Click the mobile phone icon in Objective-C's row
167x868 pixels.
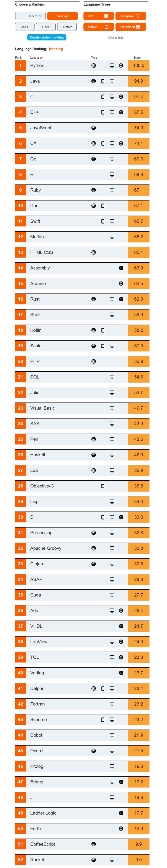click(x=103, y=486)
